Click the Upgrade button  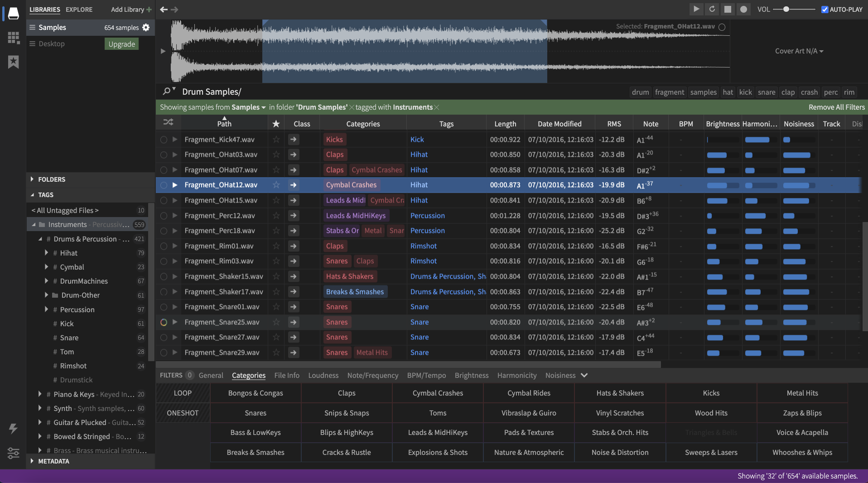(x=121, y=44)
